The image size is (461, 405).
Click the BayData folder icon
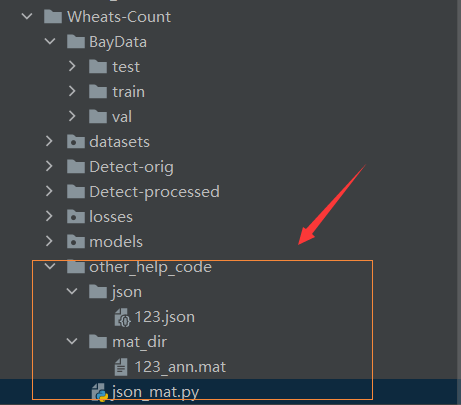tap(76, 42)
